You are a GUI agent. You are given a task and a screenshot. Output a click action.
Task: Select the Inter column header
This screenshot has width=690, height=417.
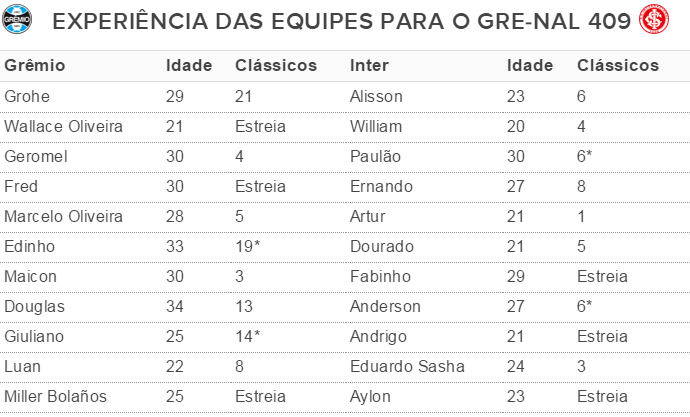point(369,66)
